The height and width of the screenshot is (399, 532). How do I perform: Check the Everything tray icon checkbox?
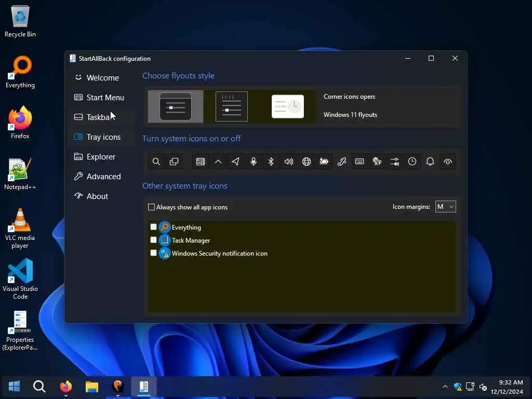(153, 227)
